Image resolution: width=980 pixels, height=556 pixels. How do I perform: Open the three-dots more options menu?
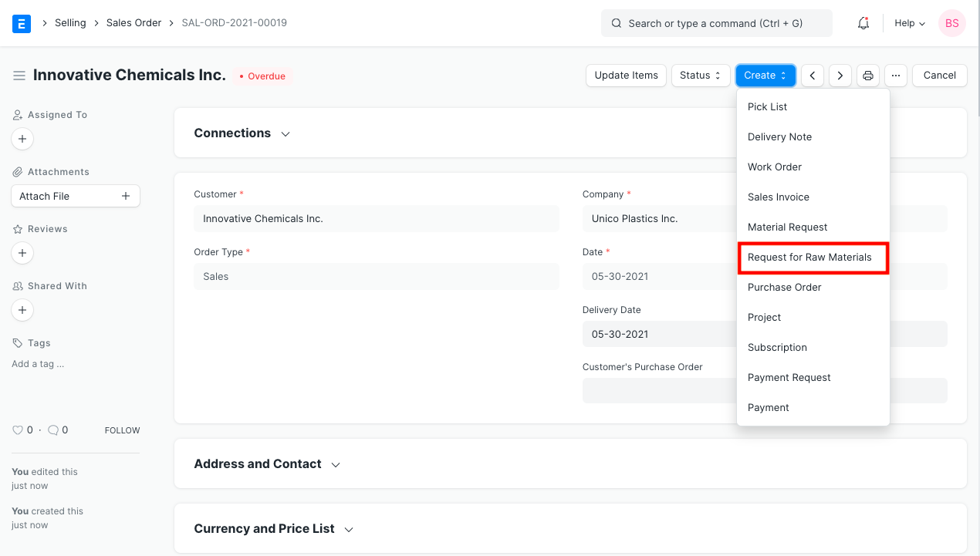pyautogui.click(x=895, y=76)
